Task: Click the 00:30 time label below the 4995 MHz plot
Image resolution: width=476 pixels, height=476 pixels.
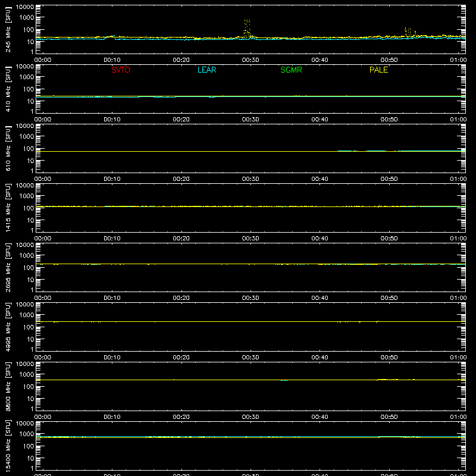Action: pyautogui.click(x=250, y=358)
